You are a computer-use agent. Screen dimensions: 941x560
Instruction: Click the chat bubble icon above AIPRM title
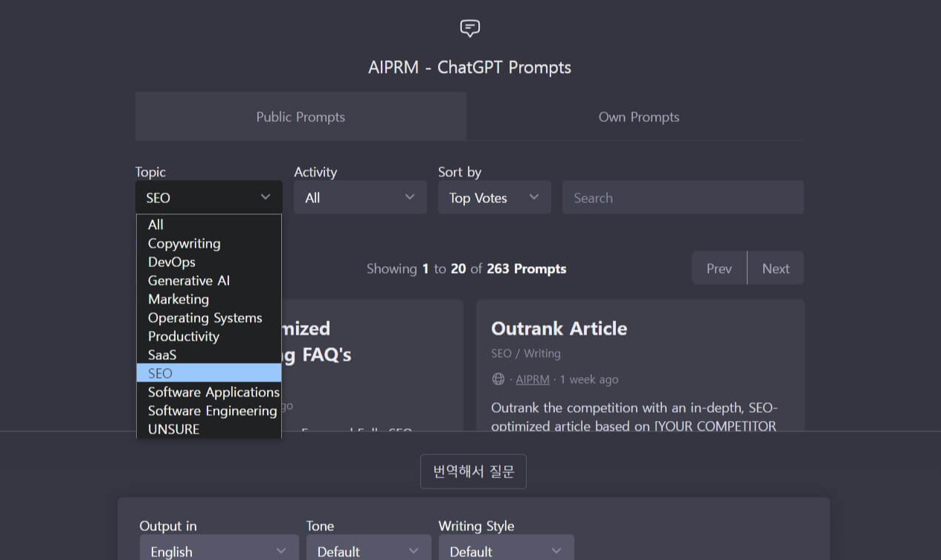[469, 28]
